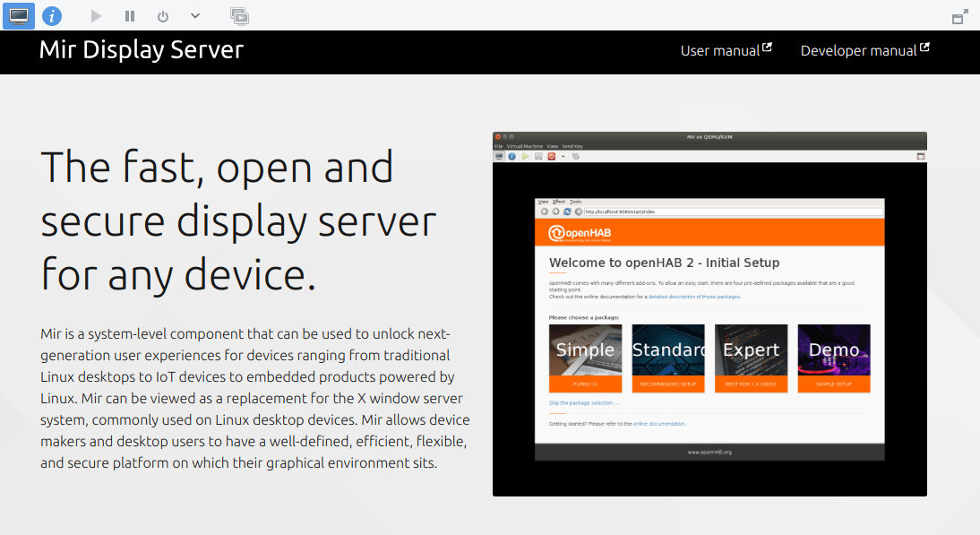This screenshot has height=535, width=980.
Task: Click the www.openHAB.org footer text
Action: click(709, 452)
